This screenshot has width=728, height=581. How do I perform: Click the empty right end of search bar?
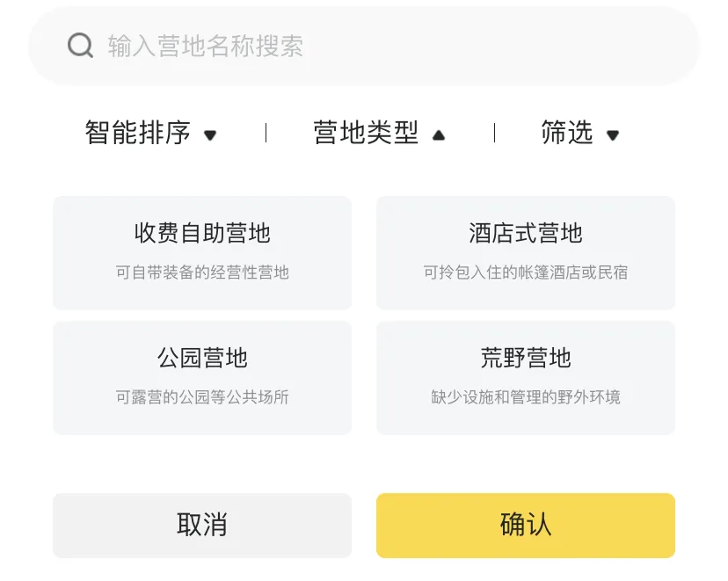coord(615,46)
